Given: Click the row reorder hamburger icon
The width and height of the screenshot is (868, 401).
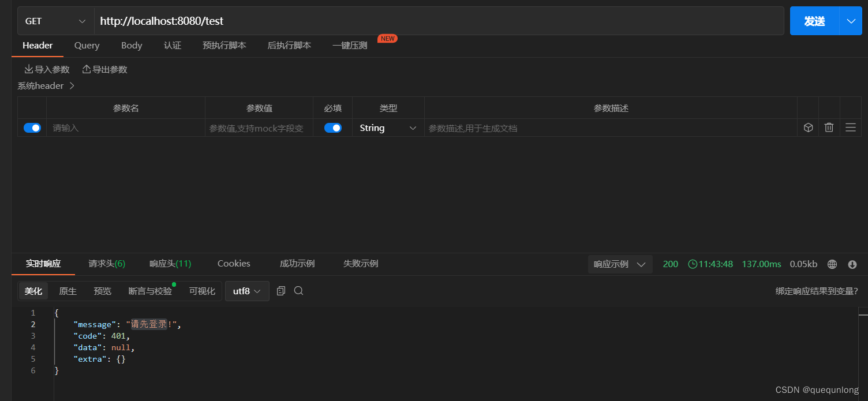Looking at the screenshot, I should [850, 128].
